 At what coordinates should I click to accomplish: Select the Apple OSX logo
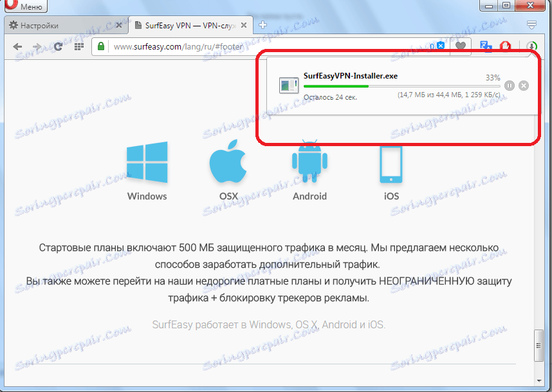(x=229, y=164)
